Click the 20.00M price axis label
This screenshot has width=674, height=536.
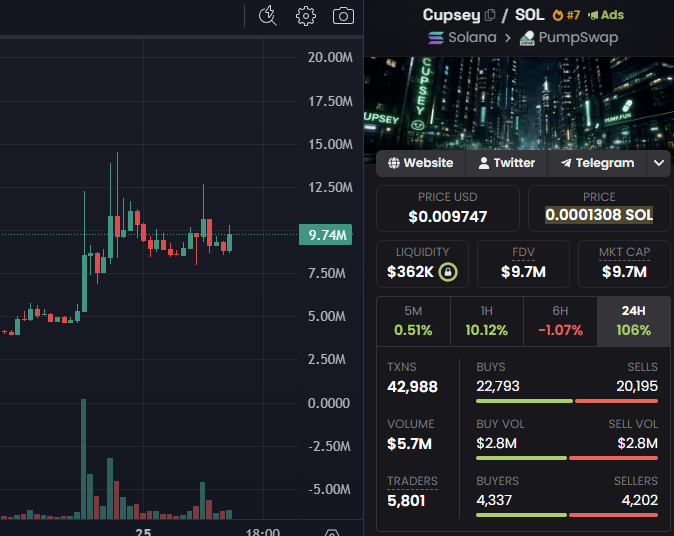tap(330, 57)
